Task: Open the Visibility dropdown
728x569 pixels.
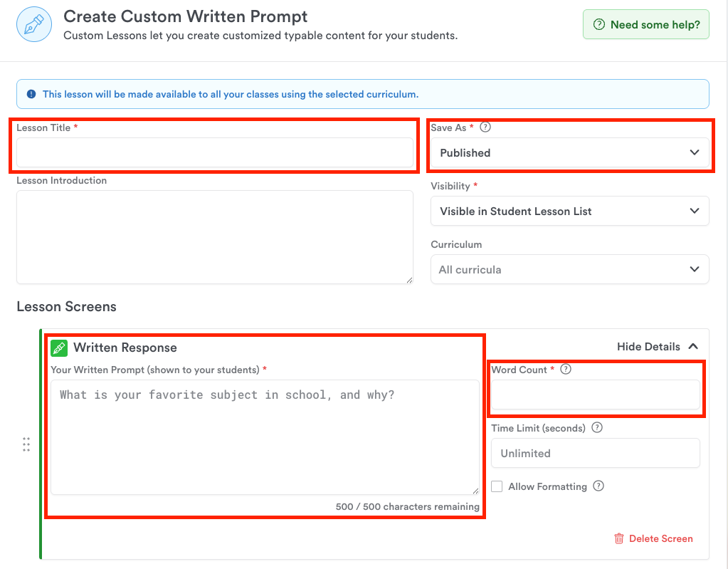Action: click(x=569, y=211)
